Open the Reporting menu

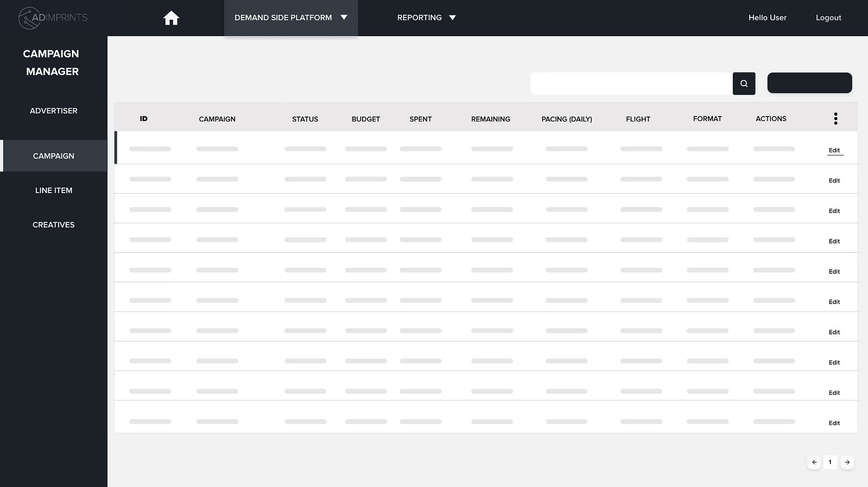coord(426,18)
